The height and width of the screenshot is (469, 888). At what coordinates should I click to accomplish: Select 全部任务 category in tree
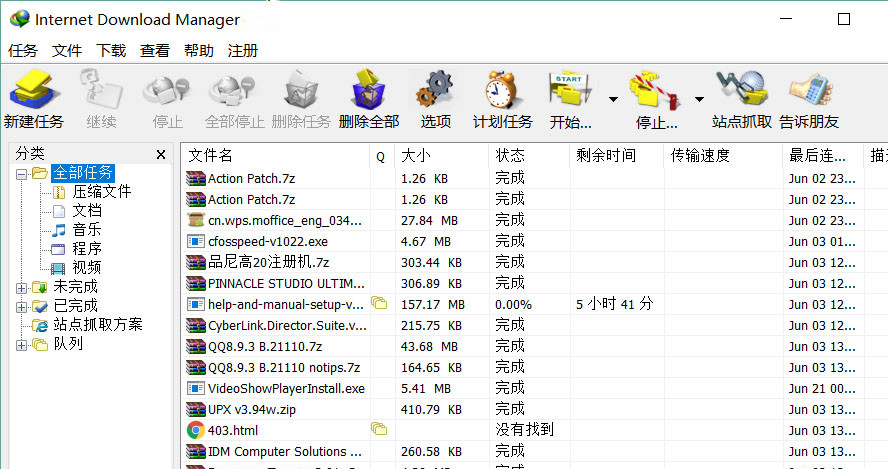83,173
